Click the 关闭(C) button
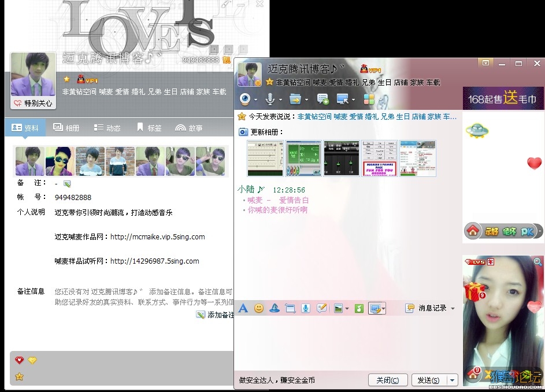This screenshot has width=545, height=392. click(x=388, y=380)
